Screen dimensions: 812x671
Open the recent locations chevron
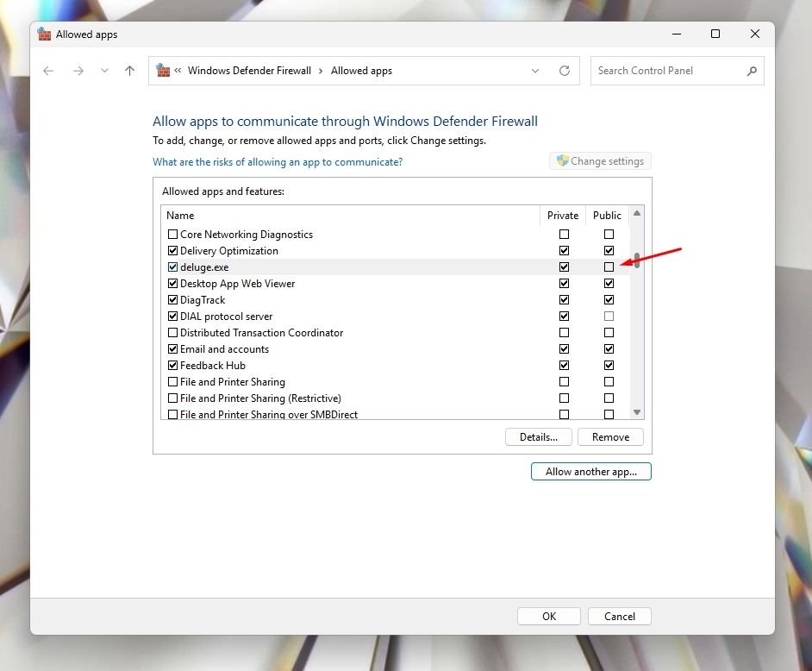click(x=104, y=71)
